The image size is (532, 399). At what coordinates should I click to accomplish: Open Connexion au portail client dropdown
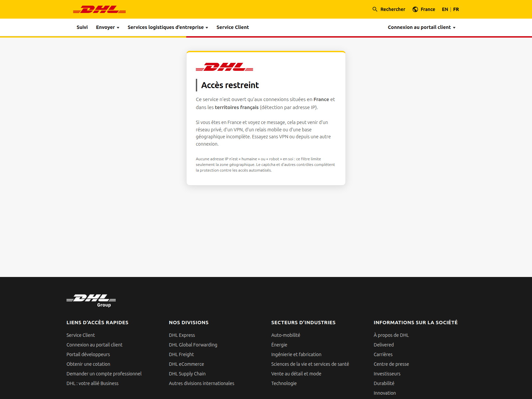click(x=421, y=27)
